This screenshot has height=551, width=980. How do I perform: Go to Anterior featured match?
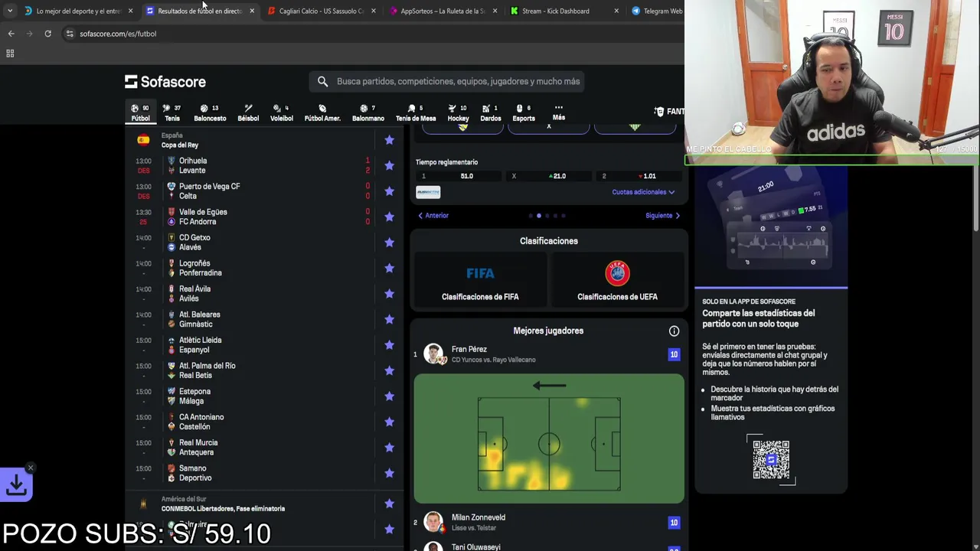tap(433, 216)
